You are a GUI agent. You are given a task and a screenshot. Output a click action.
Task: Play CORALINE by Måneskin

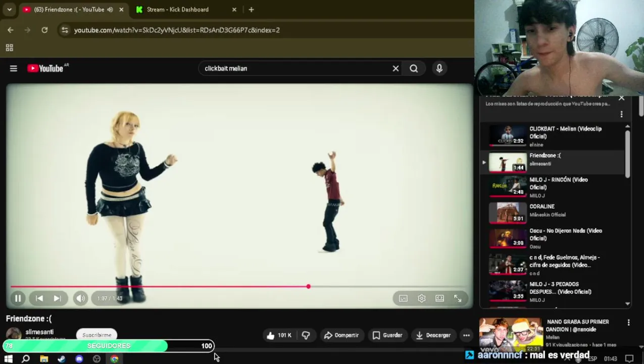[553, 212]
